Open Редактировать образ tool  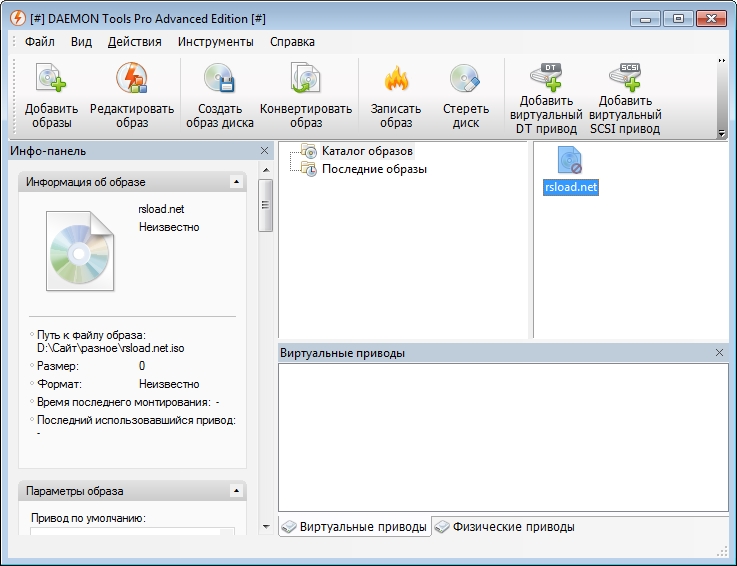(x=131, y=80)
